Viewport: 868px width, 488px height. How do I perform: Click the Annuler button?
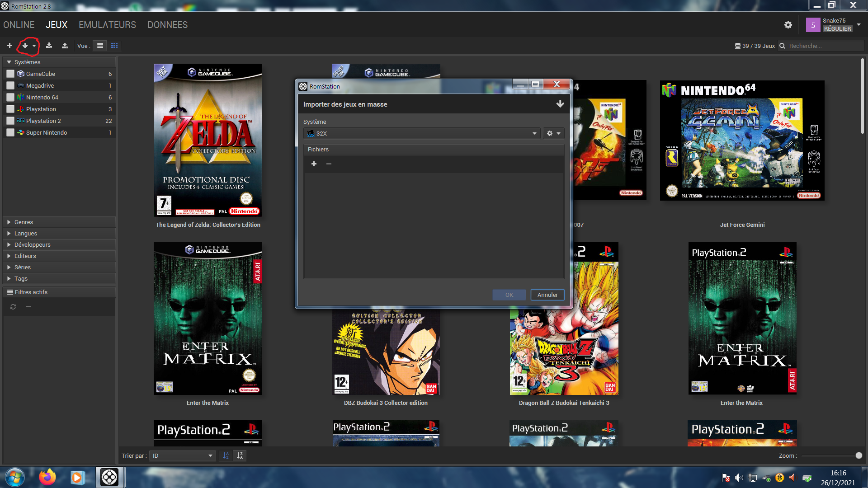tap(547, 295)
